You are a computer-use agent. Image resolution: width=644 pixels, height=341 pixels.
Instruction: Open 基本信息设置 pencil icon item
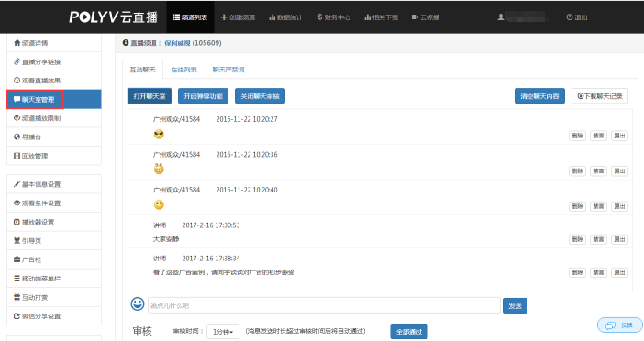[x=54, y=184]
